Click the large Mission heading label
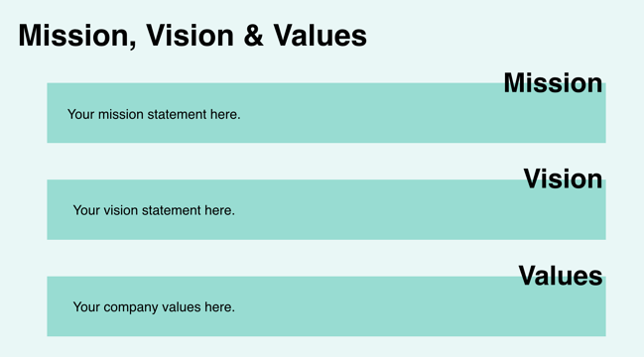Image resolution: width=644 pixels, height=357 pixels. (553, 83)
